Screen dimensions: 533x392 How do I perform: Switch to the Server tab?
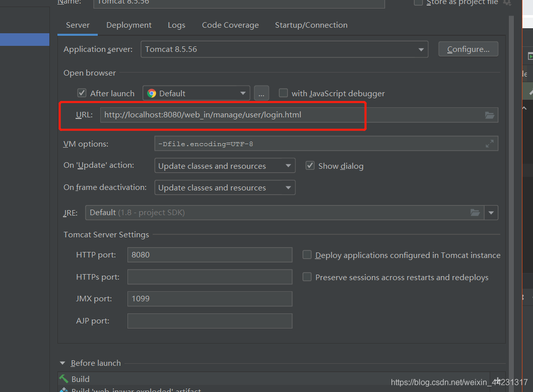(x=78, y=25)
